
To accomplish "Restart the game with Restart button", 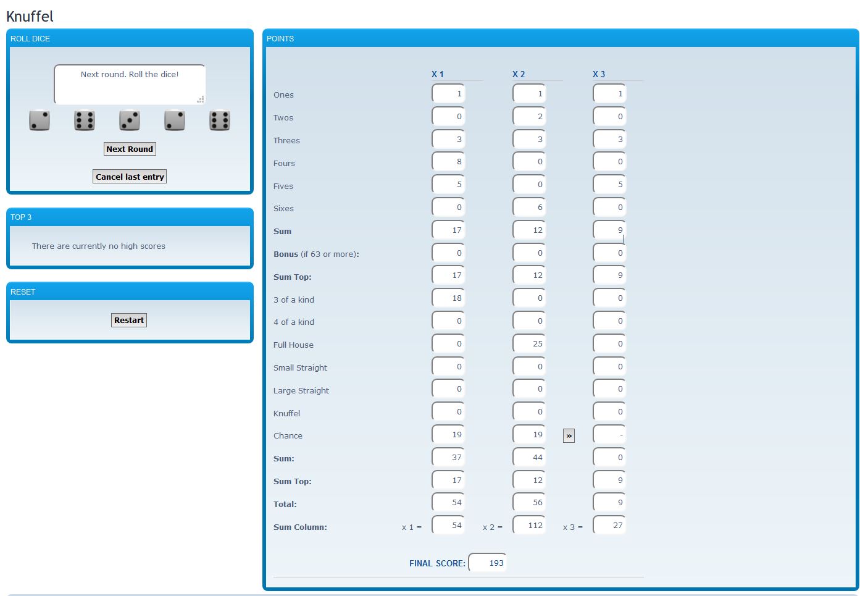I will tap(129, 320).
